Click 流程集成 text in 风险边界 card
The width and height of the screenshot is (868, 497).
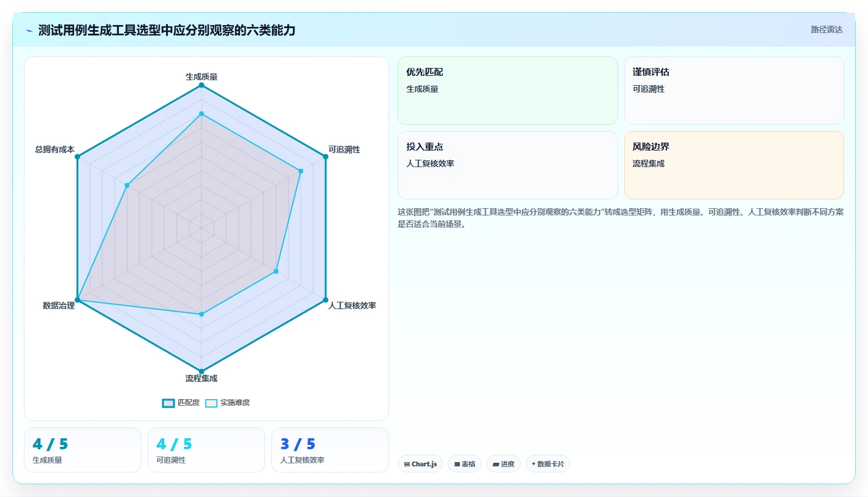[x=649, y=163]
